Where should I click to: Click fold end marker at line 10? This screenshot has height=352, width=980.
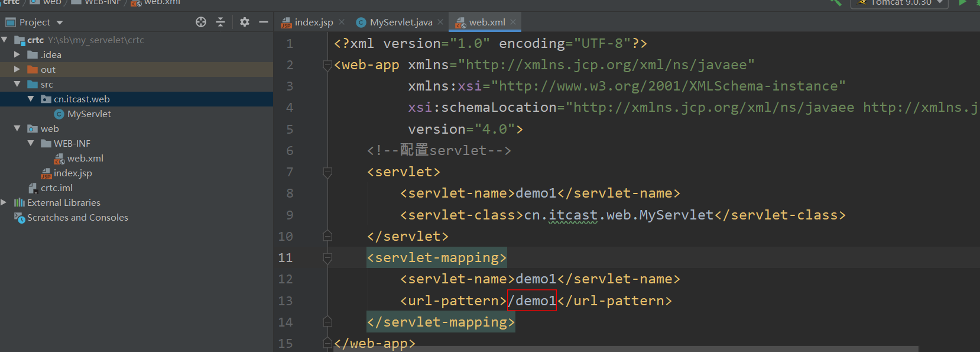coord(327,236)
